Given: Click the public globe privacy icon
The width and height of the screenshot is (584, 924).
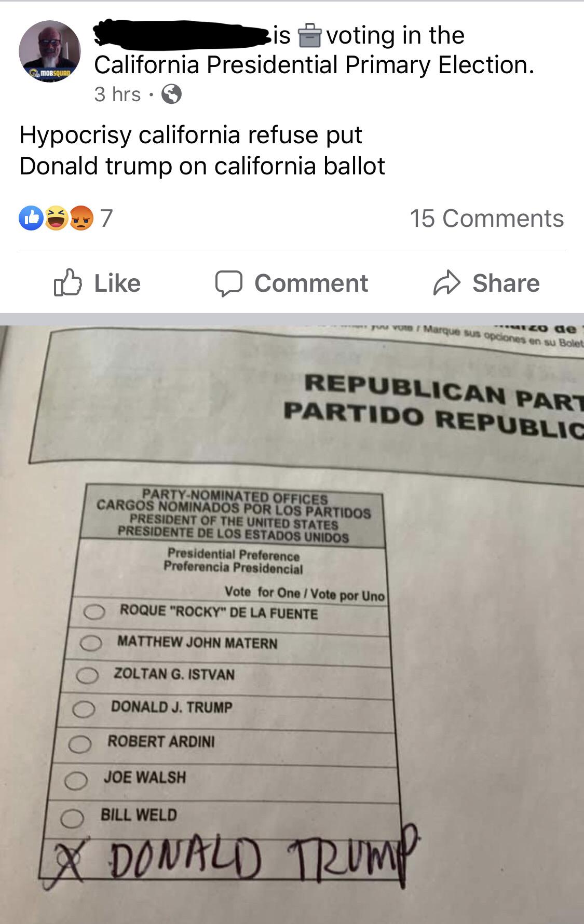Looking at the screenshot, I should click(172, 94).
